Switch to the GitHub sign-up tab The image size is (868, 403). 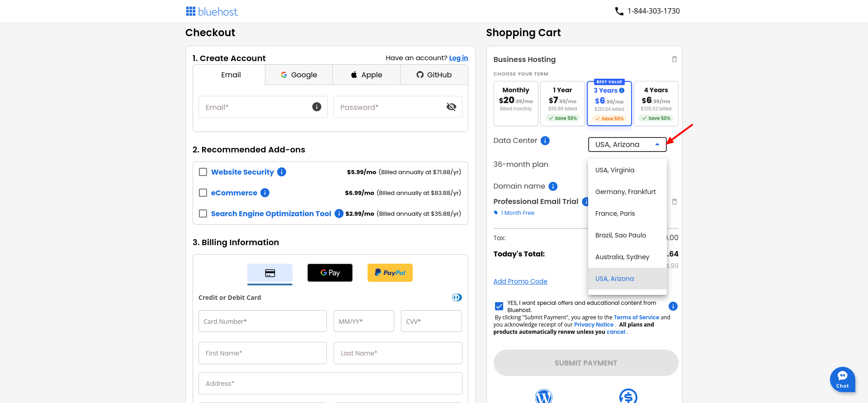click(x=434, y=75)
